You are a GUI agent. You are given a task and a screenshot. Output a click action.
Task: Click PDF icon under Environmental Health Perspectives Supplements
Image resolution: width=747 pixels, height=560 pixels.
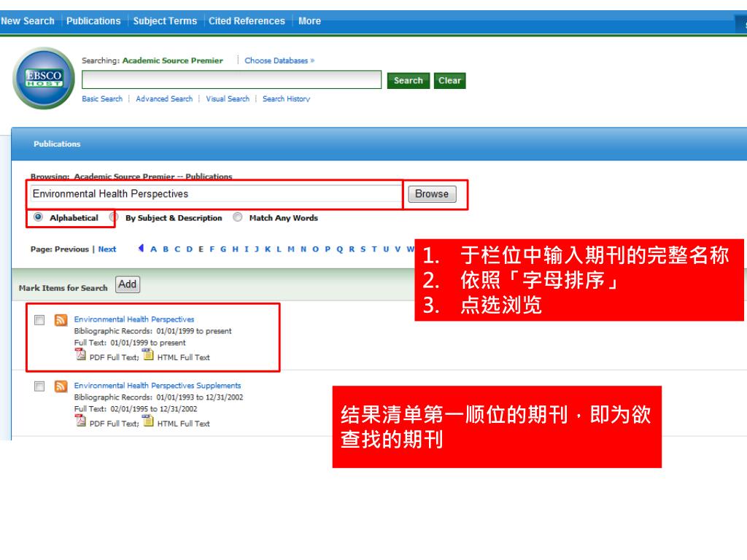point(80,421)
